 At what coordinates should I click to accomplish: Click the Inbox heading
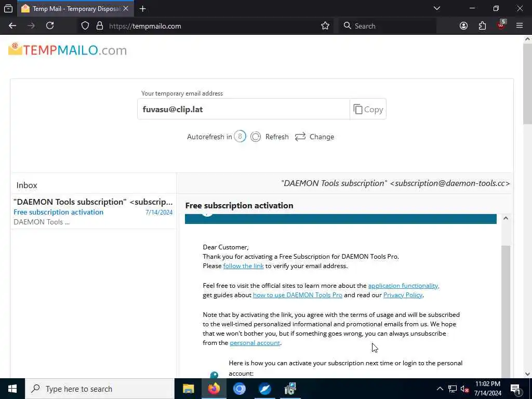tap(27, 185)
